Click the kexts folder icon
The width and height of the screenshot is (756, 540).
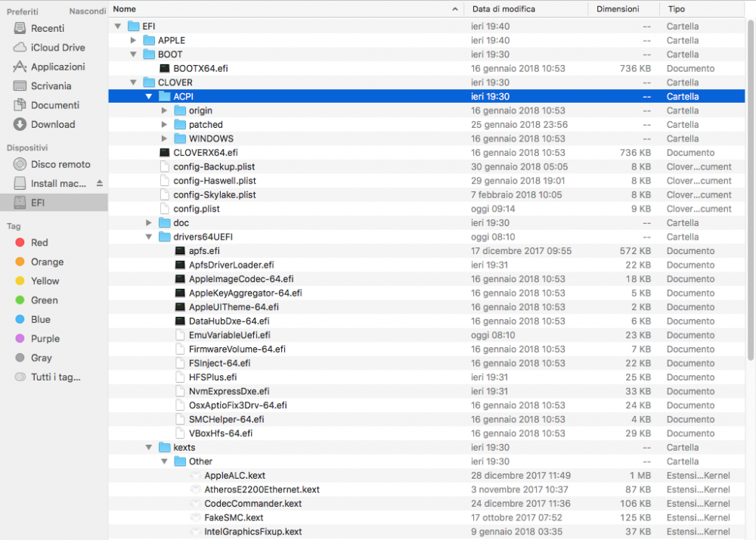[164, 448]
